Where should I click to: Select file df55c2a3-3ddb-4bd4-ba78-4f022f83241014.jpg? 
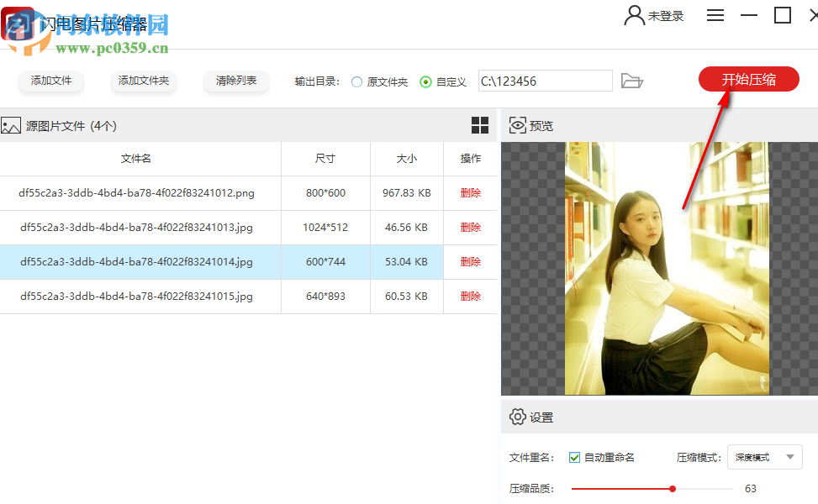(137, 261)
